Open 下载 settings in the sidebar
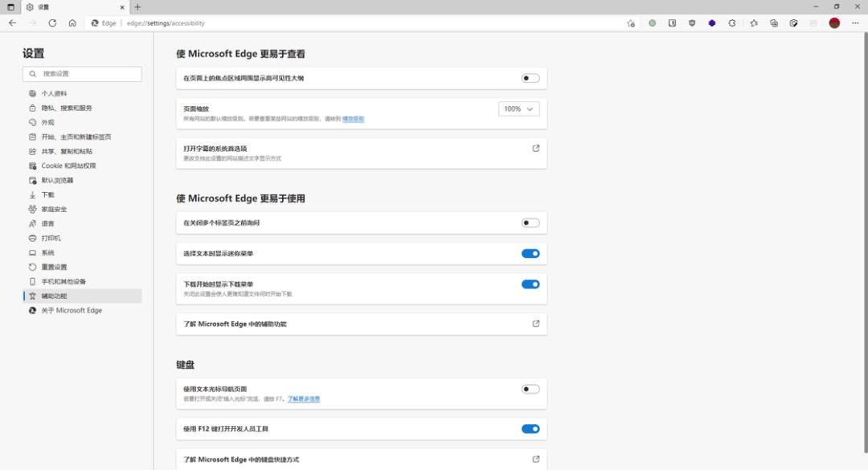The image size is (868, 470). point(82,195)
